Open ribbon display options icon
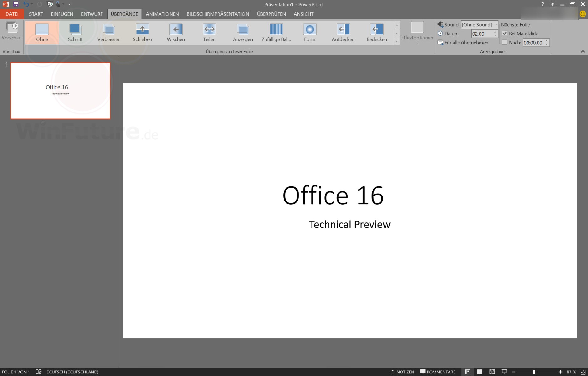 [x=553, y=4]
